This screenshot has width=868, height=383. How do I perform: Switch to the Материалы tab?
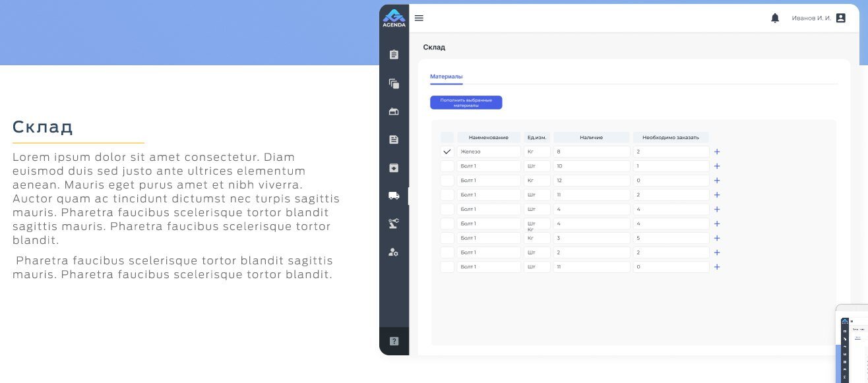click(446, 77)
